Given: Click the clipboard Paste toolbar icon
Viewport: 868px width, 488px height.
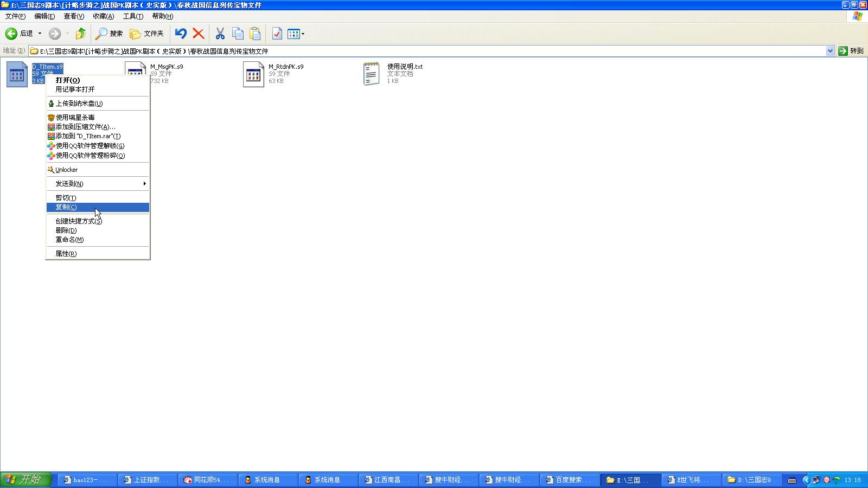Looking at the screenshot, I should (x=255, y=34).
